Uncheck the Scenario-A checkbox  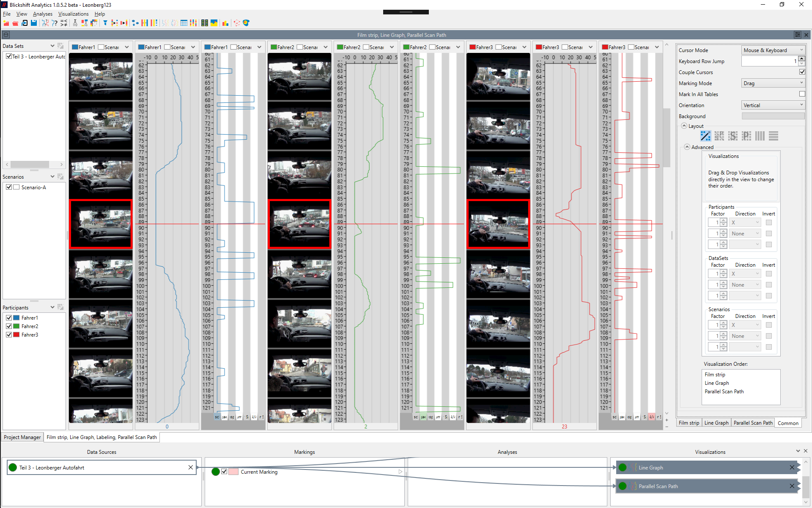click(9, 187)
